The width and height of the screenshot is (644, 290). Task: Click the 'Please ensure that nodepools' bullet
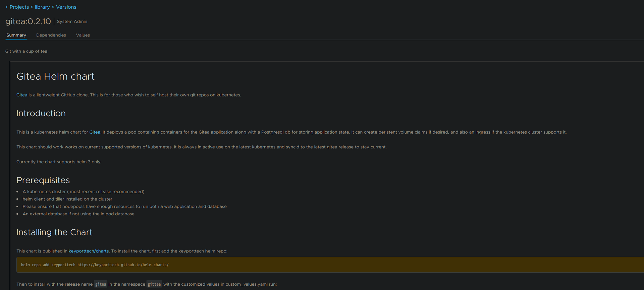click(124, 207)
